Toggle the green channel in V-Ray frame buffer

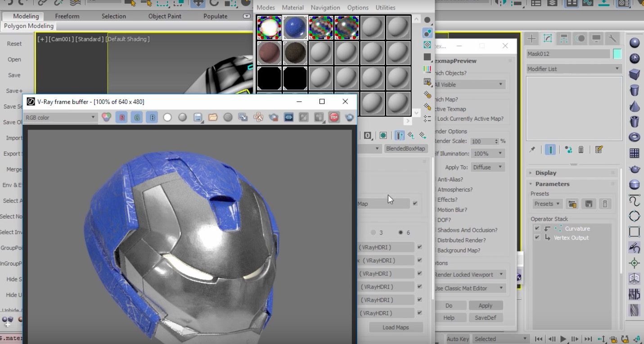[137, 118]
